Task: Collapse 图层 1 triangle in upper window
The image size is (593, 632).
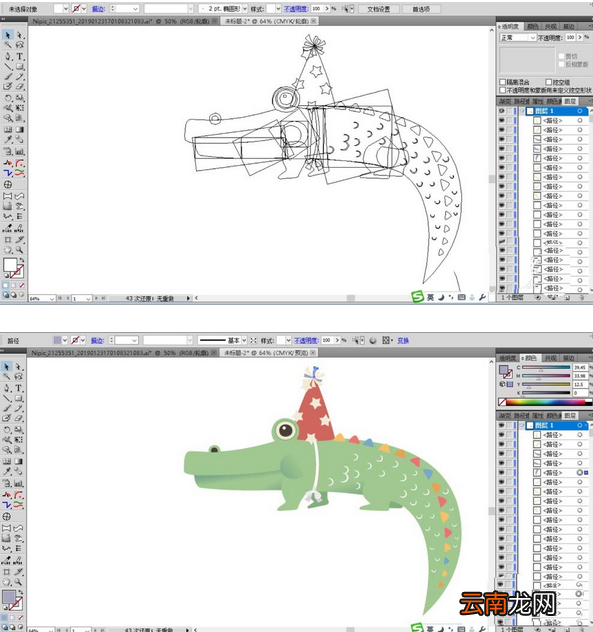Action: pos(522,111)
